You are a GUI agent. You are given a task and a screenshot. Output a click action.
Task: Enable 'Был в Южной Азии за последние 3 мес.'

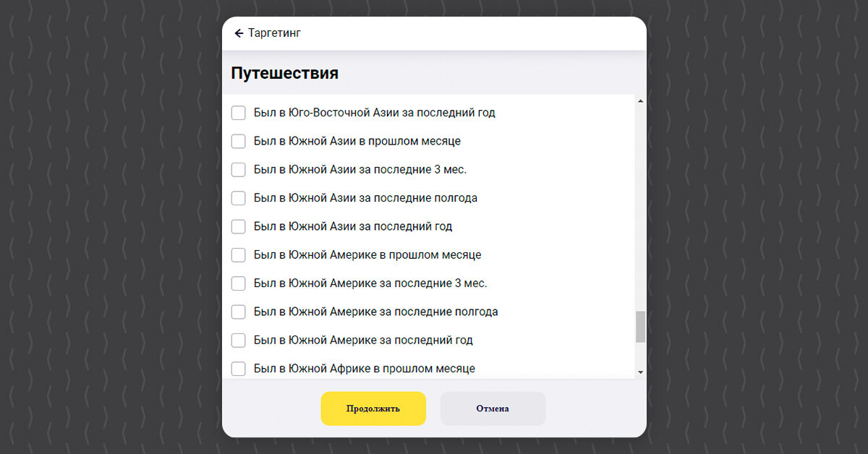[x=238, y=170]
